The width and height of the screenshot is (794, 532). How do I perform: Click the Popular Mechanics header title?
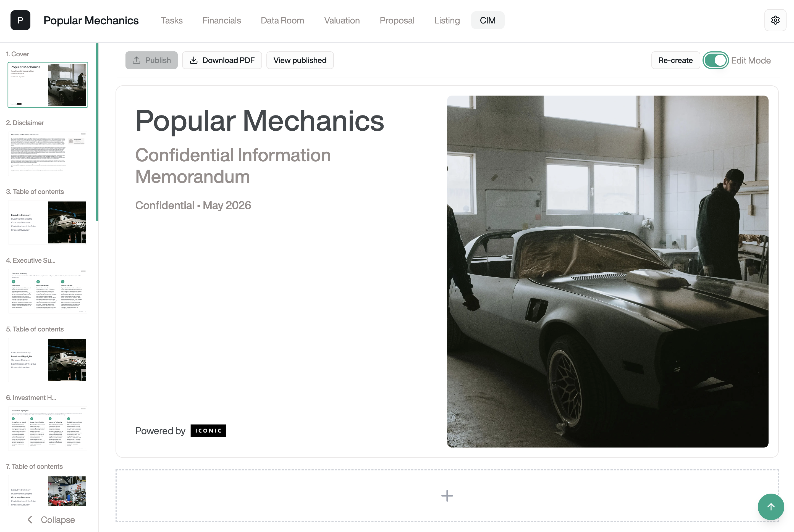point(91,20)
